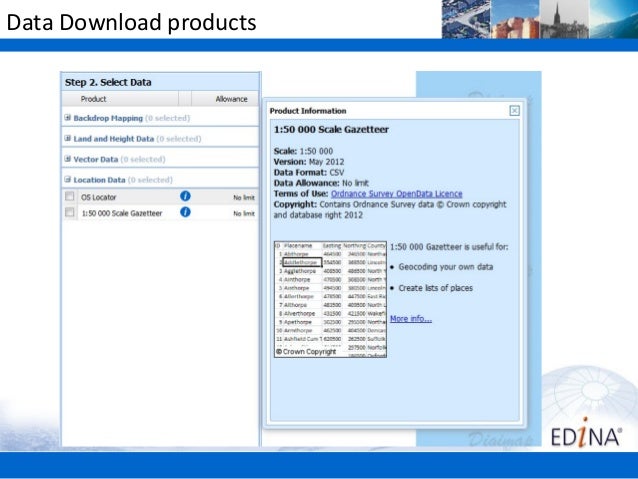Click No limit in OS Locator row
The image size is (638, 479).
point(244,197)
